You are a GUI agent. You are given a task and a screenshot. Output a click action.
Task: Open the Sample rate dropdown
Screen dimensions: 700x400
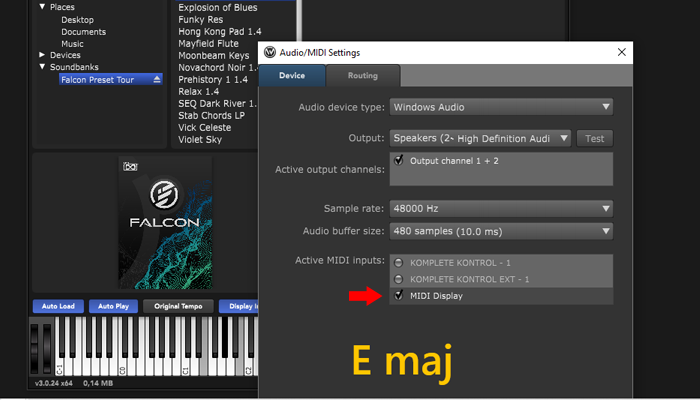coord(501,208)
